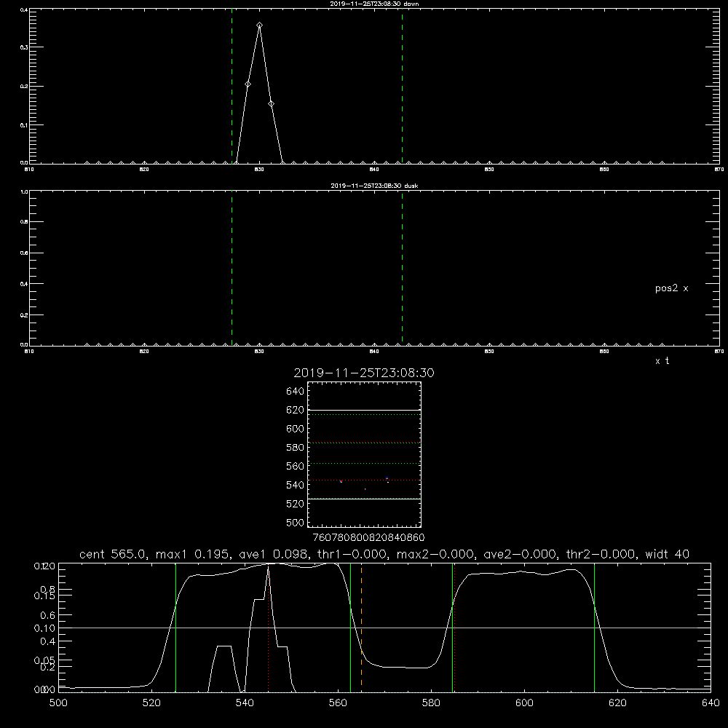The height and width of the screenshot is (728, 728).
Task: Click the 0.6 y-axis label of dusk plot
Action: 24,253
